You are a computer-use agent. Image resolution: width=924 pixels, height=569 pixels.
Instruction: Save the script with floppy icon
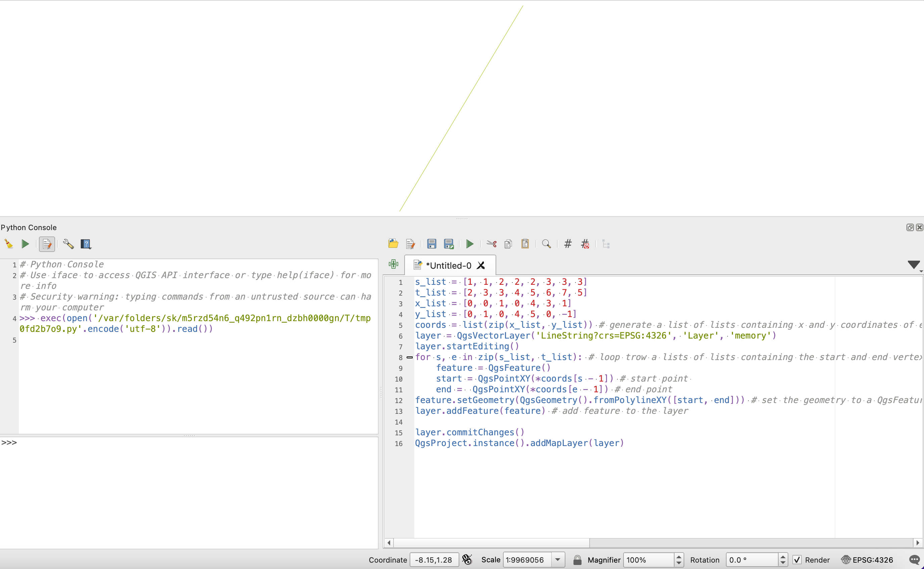pyautogui.click(x=431, y=244)
